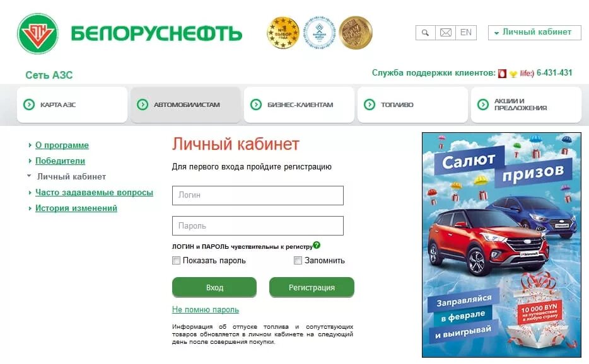Open site search magnifier icon
Viewport: 589px width, 364px height.
[x=425, y=33]
